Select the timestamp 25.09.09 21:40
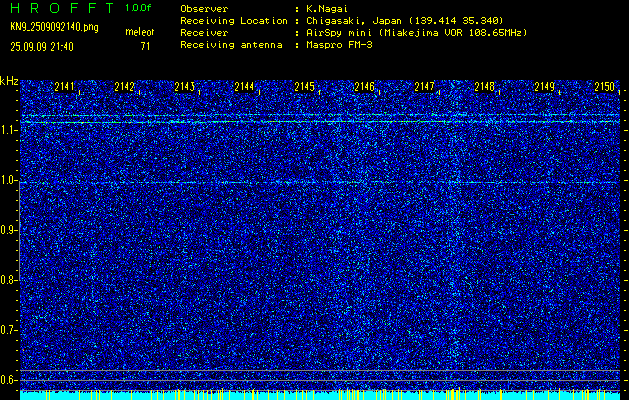Image resolution: width=629 pixels, height=400 pixels. pos(42,47)
